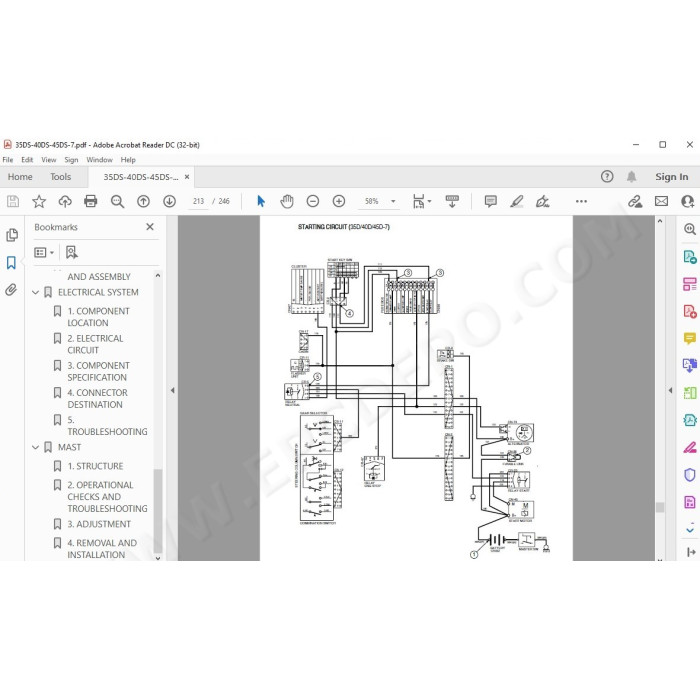Viewport: 700px width, 700px height.
Task: Open the Edit menu
Action: click(27, 160)
